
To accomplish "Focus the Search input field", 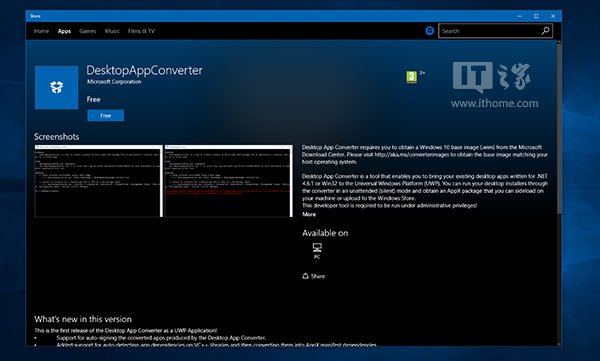I will coord(490,31).
